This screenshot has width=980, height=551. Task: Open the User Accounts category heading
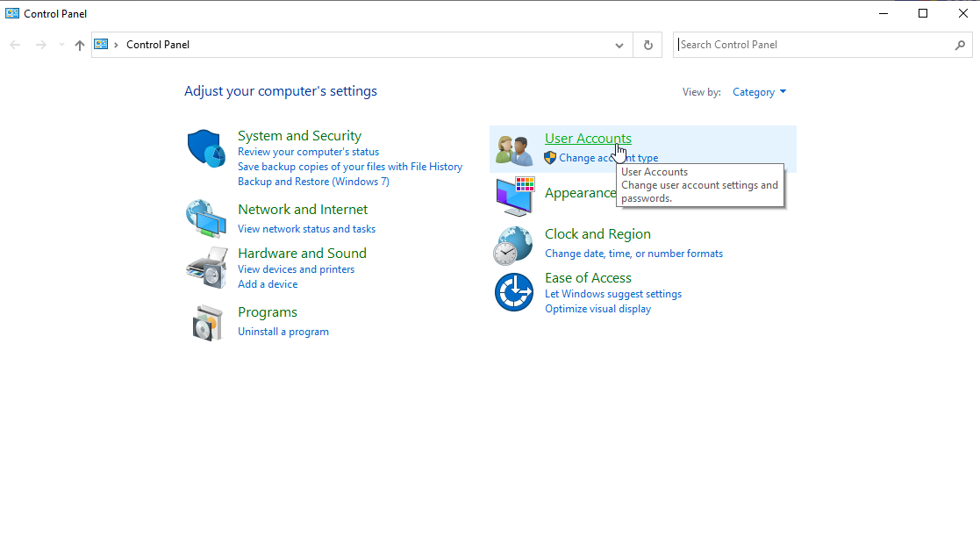click(x=587, y=139)
